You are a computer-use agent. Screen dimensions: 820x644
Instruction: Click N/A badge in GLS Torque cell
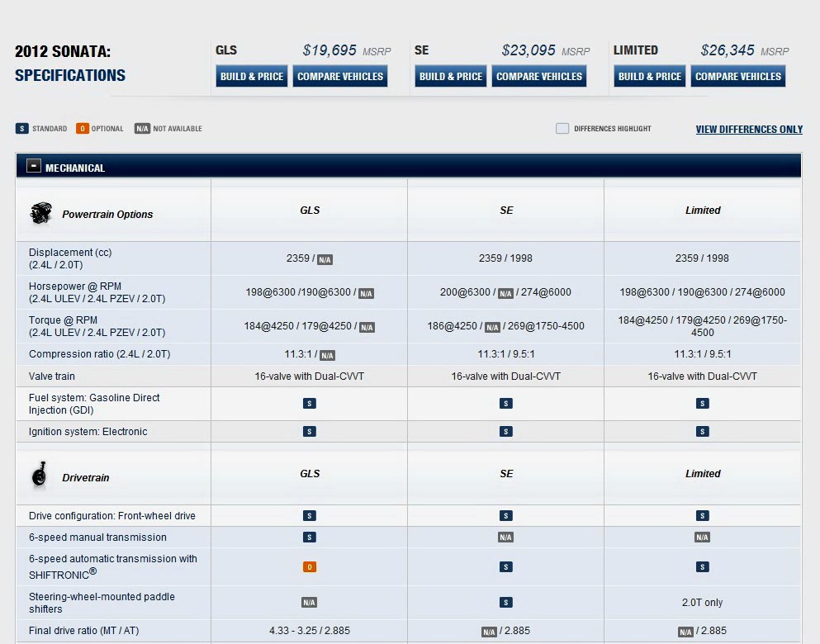coord(367,328)
